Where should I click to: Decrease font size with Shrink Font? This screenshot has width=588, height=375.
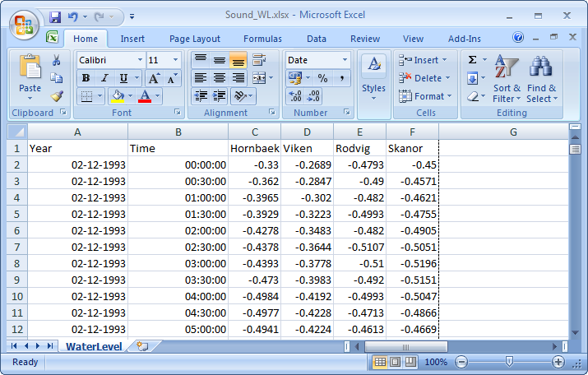pos(172,78)
